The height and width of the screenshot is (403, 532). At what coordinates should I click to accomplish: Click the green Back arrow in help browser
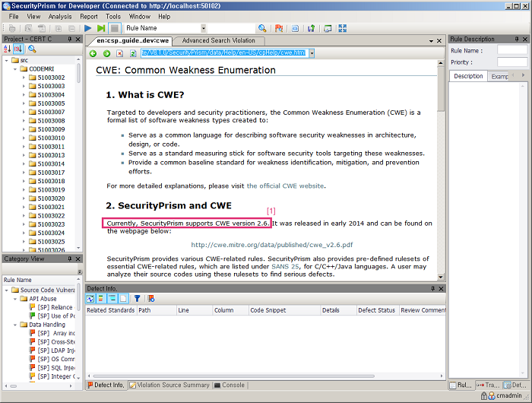coord(93,53)
